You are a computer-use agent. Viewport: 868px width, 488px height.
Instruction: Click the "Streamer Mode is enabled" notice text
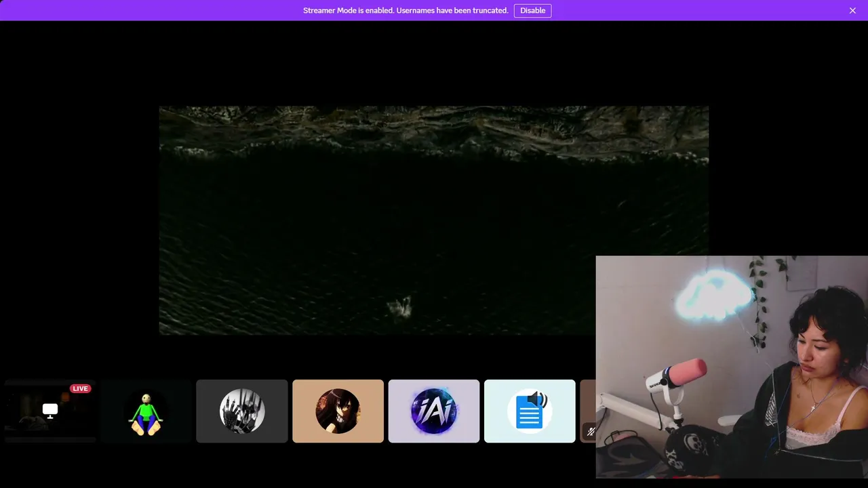[406, 10]
